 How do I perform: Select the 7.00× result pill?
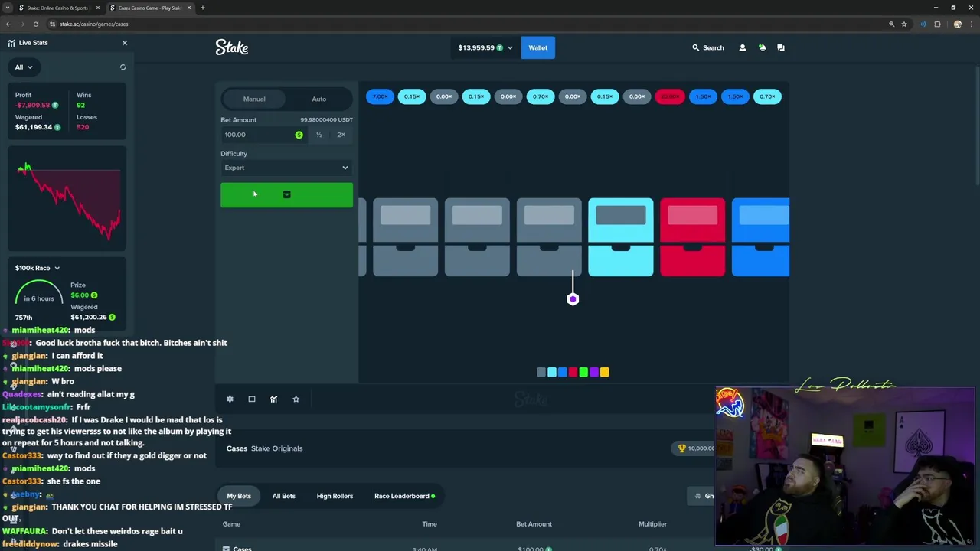click(380, 96)
